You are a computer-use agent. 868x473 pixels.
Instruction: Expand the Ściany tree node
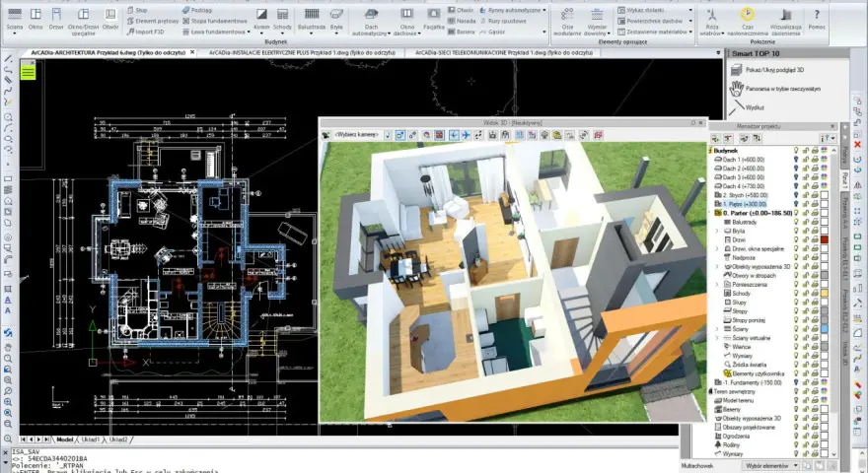tap(717, 329)
